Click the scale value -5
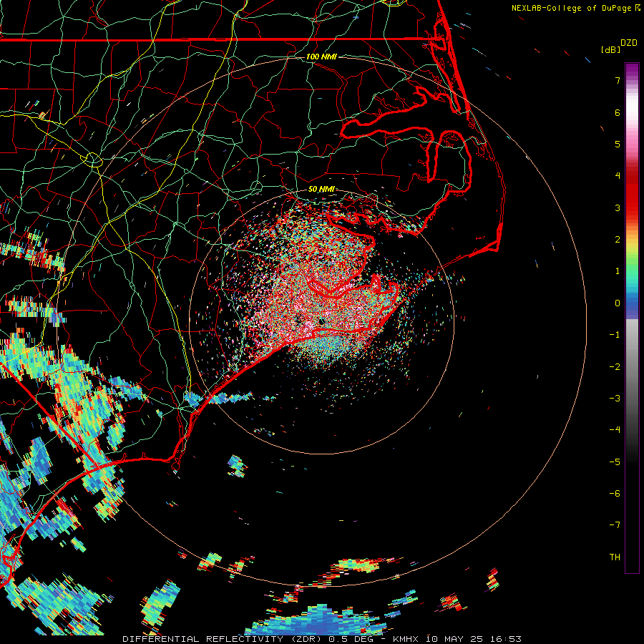Viewport: 644px width, 644px height. click(x=615, y=462)
